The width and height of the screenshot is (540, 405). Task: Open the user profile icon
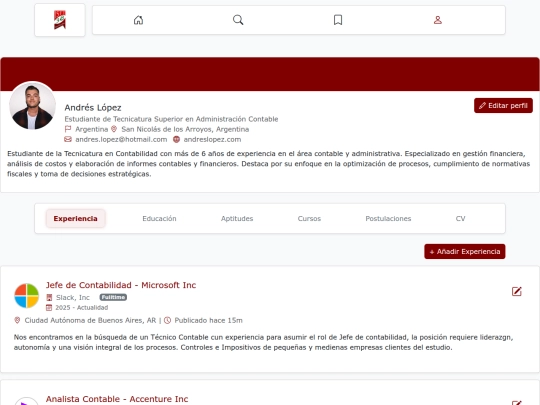(438, 20)
